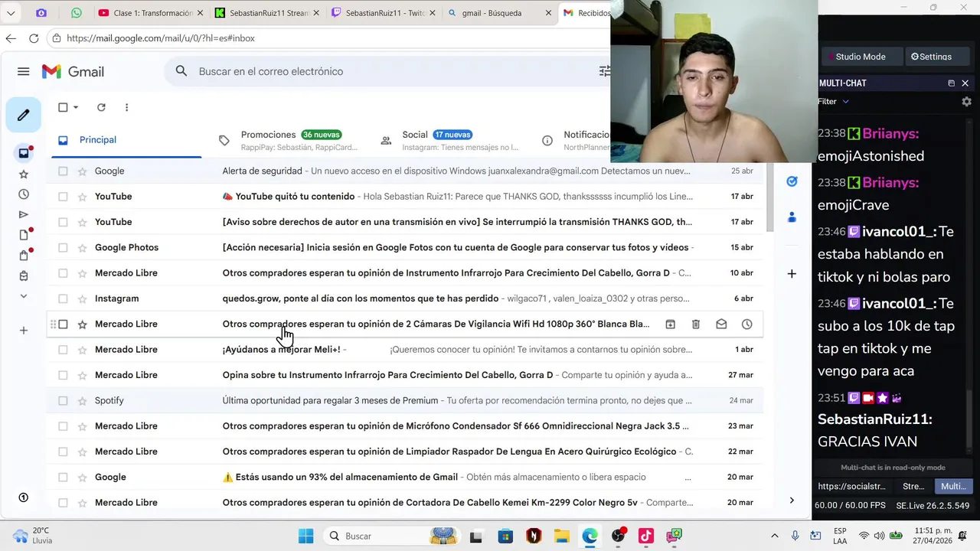Open the TikTok app in the taskbar

(x=646, y=536)
